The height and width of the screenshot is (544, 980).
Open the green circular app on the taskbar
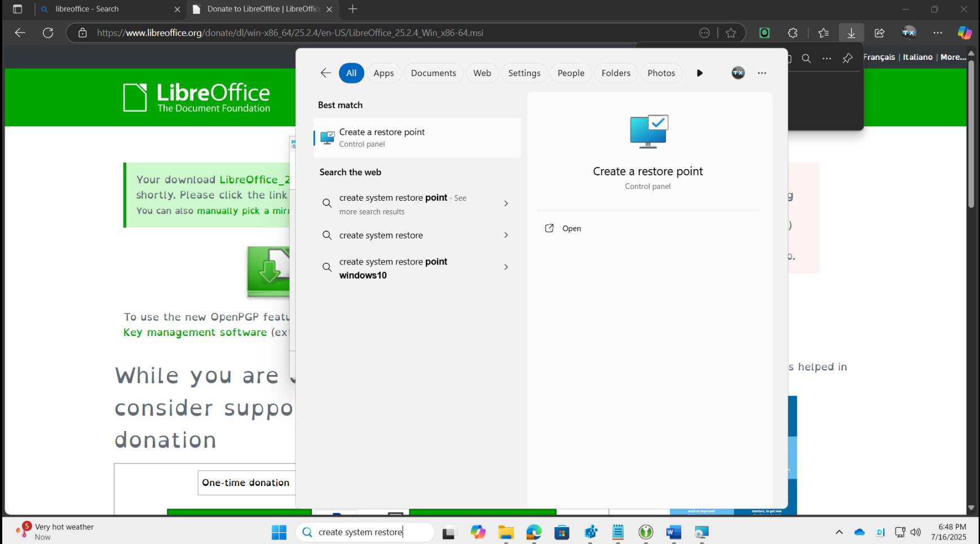[646, 532]
